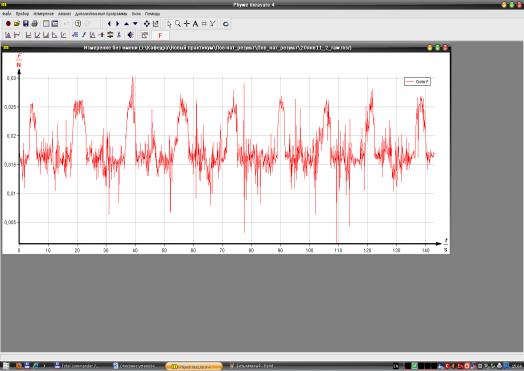This screenshot has height=371, width=524.
Task: Open the Измерение menu
Action: click(43, 14)
